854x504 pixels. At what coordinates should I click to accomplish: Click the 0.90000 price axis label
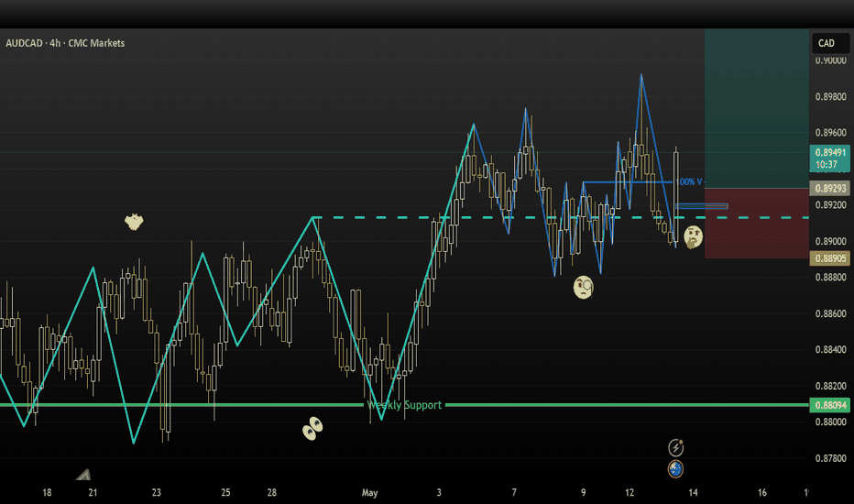pos(830,60)
